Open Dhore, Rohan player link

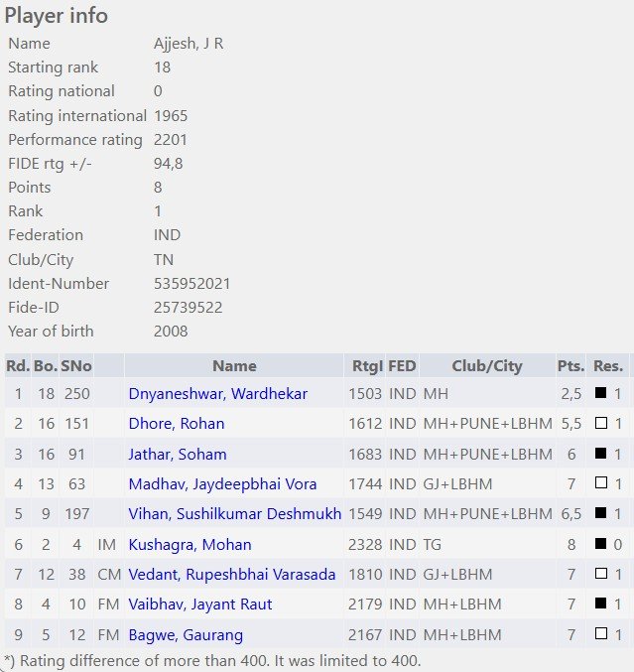[177, 424]
